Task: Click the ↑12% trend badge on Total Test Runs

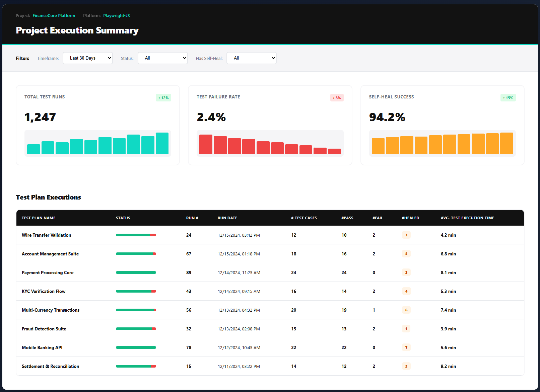Action: tap(163, 97)
